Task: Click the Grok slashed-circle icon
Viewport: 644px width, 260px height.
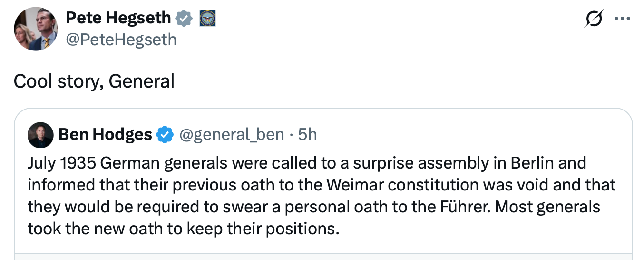Action: click(x=594, y=19)
